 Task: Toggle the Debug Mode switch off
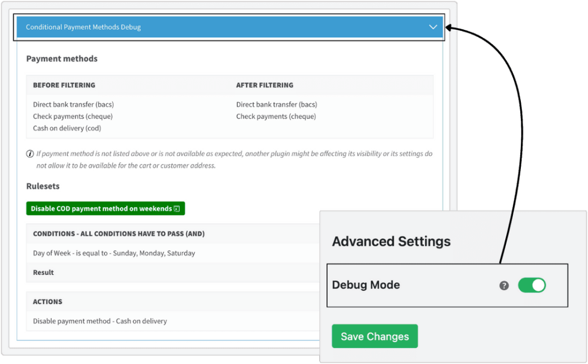click(532, 285)
